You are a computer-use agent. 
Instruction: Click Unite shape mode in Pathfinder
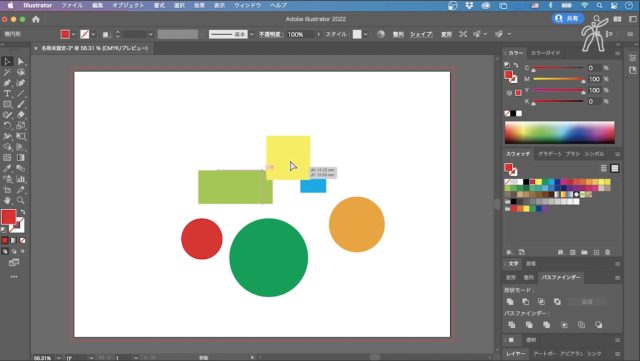(x=510, y=302)
